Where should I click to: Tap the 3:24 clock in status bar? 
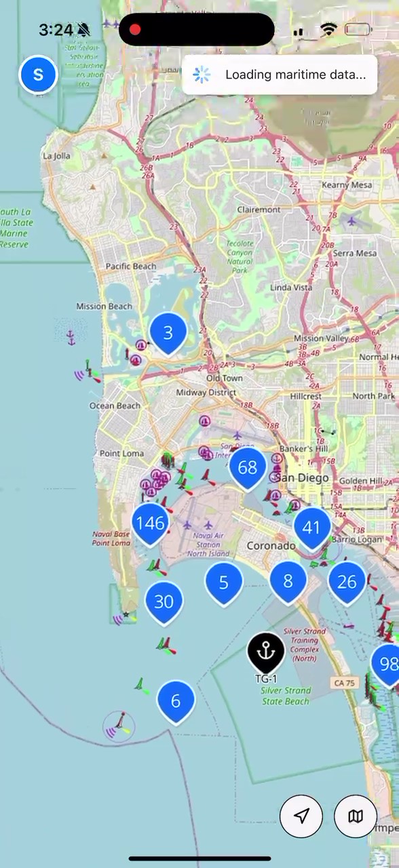(x=56, y=30)
